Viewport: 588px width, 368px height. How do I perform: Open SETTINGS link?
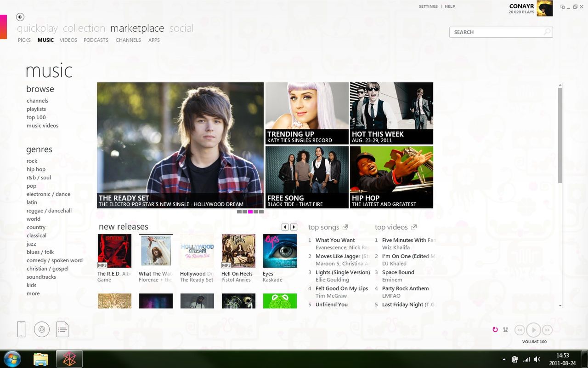point(428,6)
